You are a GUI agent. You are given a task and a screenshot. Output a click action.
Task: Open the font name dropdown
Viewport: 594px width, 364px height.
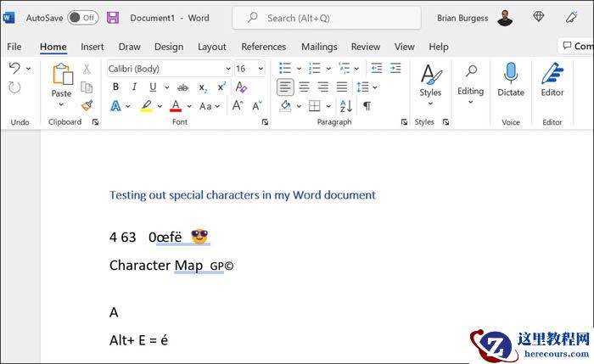coord(227,69)
